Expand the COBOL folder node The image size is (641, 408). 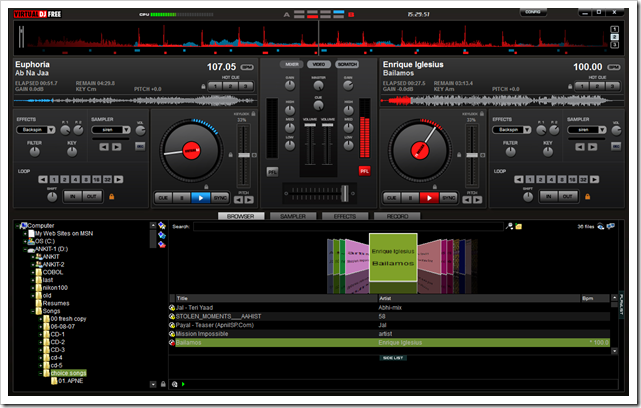click(x=33, y=272)
